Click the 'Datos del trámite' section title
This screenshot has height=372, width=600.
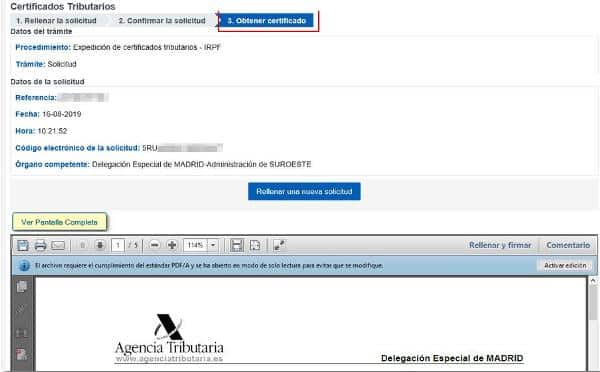[x=41, y=31]
